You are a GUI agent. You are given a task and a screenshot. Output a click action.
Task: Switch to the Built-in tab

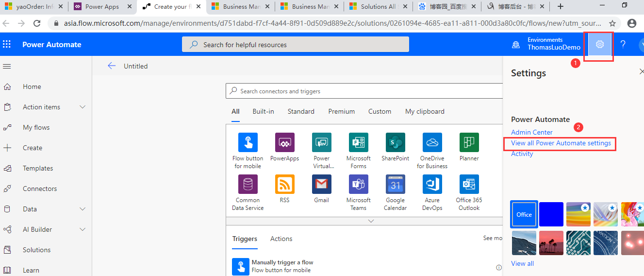(263, 111)
